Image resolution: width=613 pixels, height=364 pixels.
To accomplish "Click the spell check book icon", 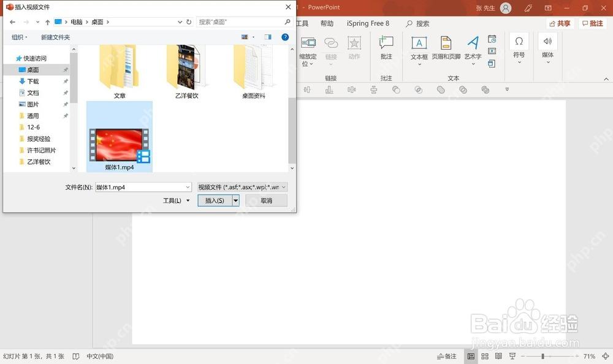I will [x=76, y=356].
